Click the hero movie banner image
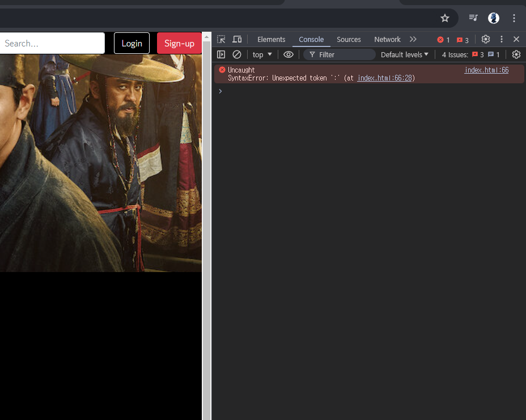526x420 pixels. click(101, 163)
